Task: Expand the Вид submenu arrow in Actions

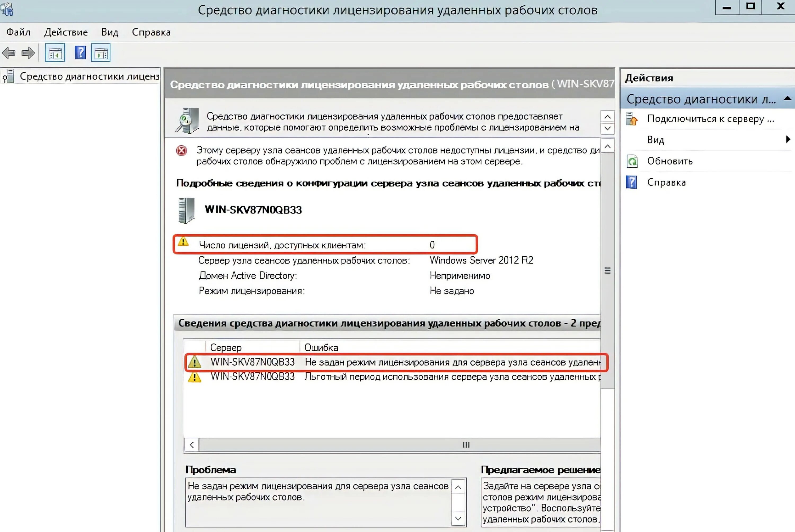Action: click(x=788, y=139)
